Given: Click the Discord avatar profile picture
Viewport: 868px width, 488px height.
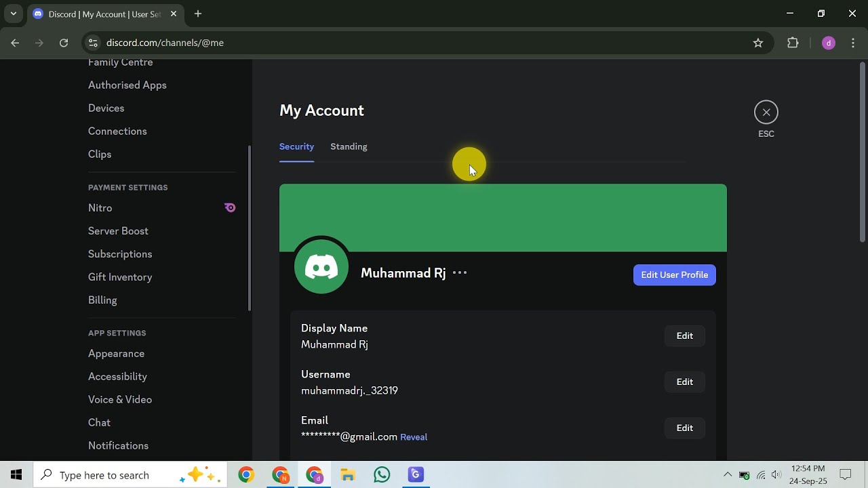Looking at the screenshot, I should click(321, 267).
